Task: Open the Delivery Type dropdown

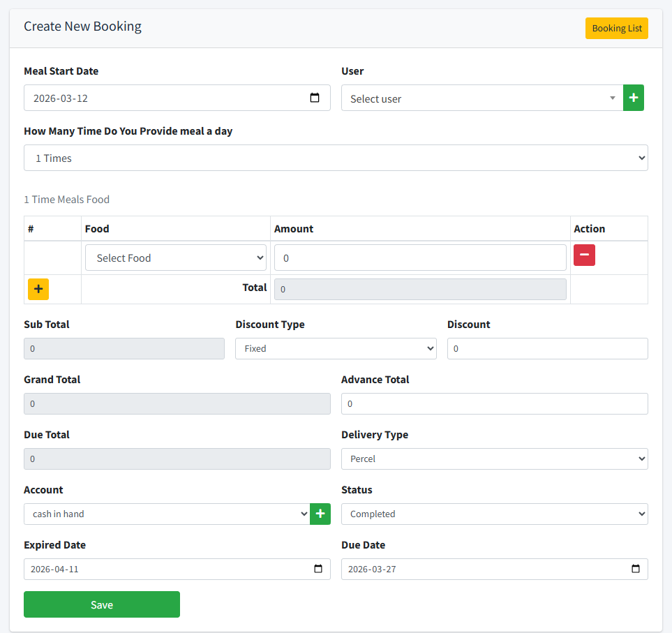Action: 494,459
